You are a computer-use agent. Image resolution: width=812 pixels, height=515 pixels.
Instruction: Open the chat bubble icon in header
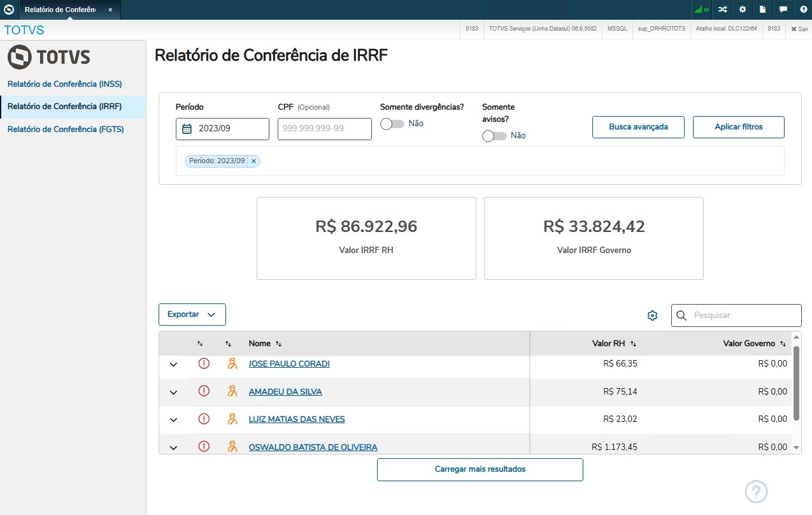(783, 10)
